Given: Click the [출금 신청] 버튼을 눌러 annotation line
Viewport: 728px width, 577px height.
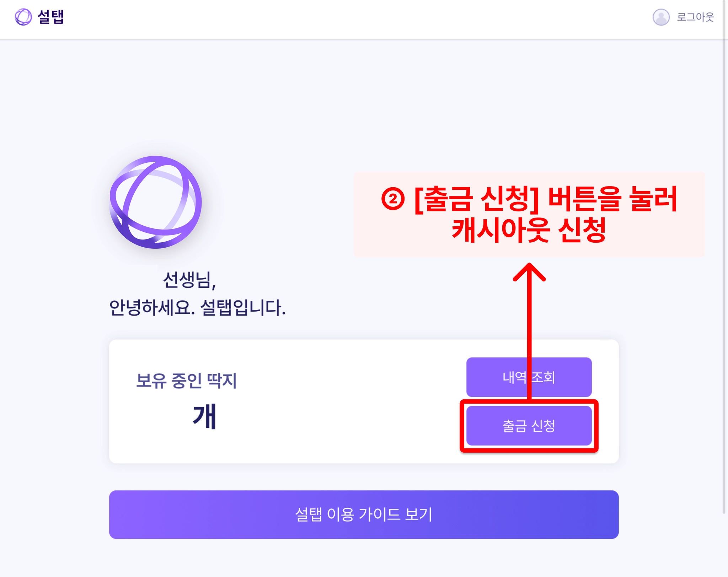Looking at the screenshot, I should point(546,199).
